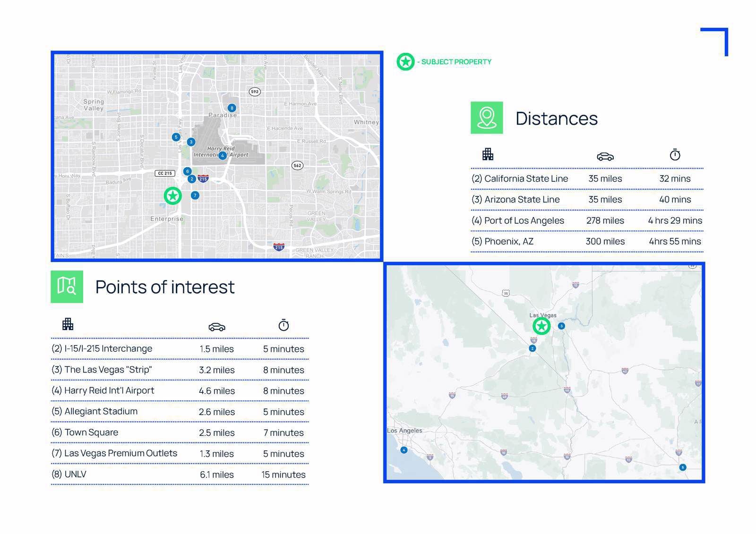Select the Port of Los Angeles row
This screenshot has width=756, height=534.
pyautogui.click(x=587, y=220)
